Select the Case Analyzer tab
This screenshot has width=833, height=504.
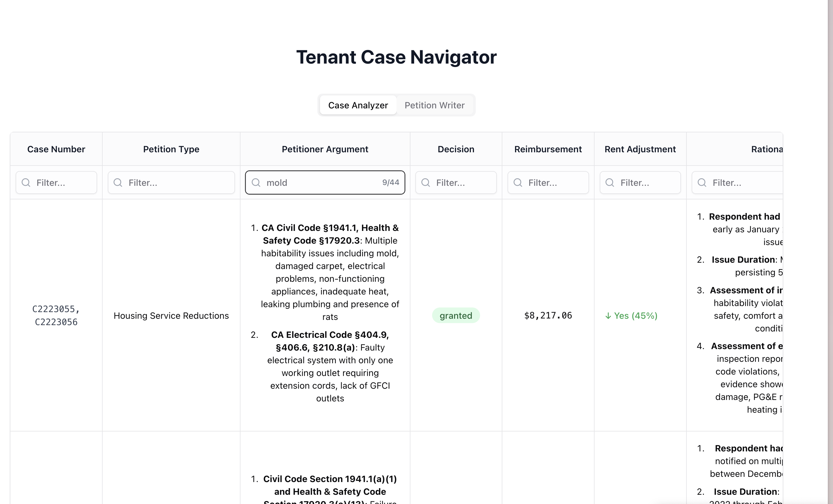coord(358,105)
